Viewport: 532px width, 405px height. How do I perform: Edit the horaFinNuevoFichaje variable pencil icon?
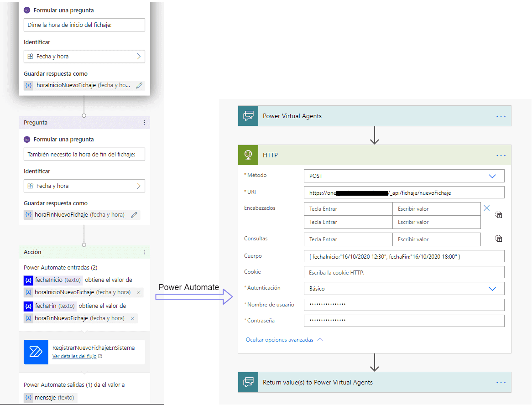134,215
